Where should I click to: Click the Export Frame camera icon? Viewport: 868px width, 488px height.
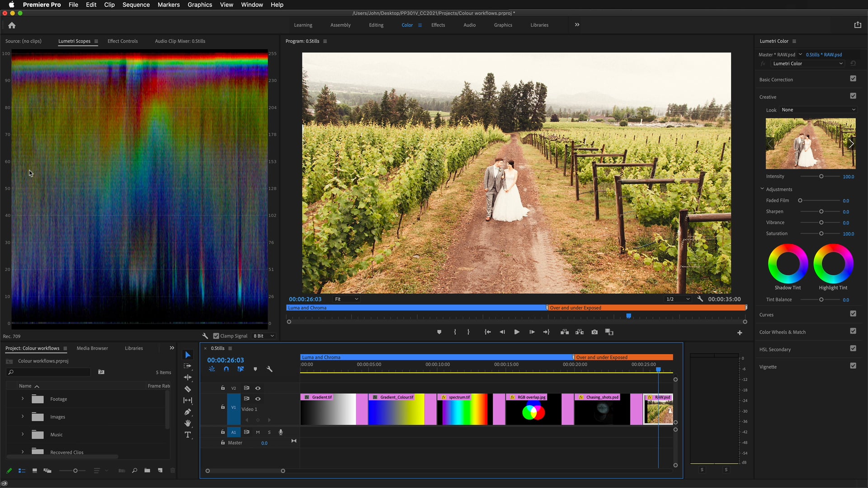click(x=594, y=332)
